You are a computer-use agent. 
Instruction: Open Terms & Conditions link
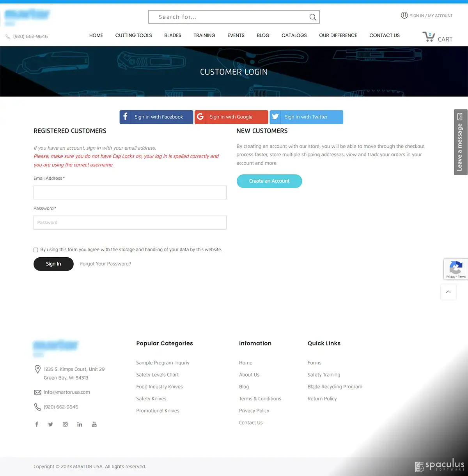(x=260, y=399)
